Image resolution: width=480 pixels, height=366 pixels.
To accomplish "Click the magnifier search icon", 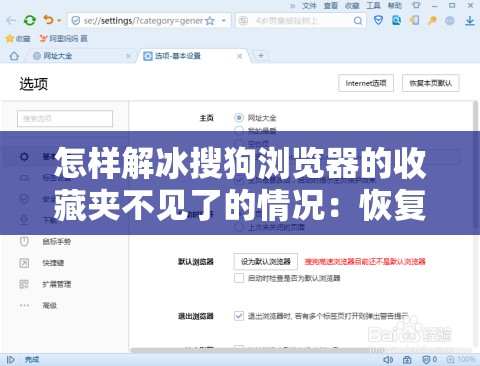I will coord(358,21).
